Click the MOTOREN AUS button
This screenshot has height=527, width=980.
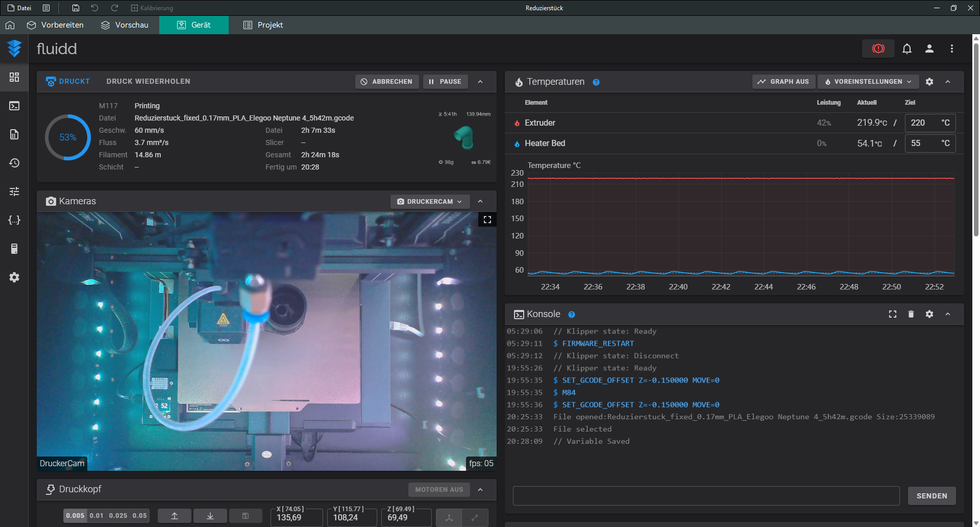tap(439, 490)
